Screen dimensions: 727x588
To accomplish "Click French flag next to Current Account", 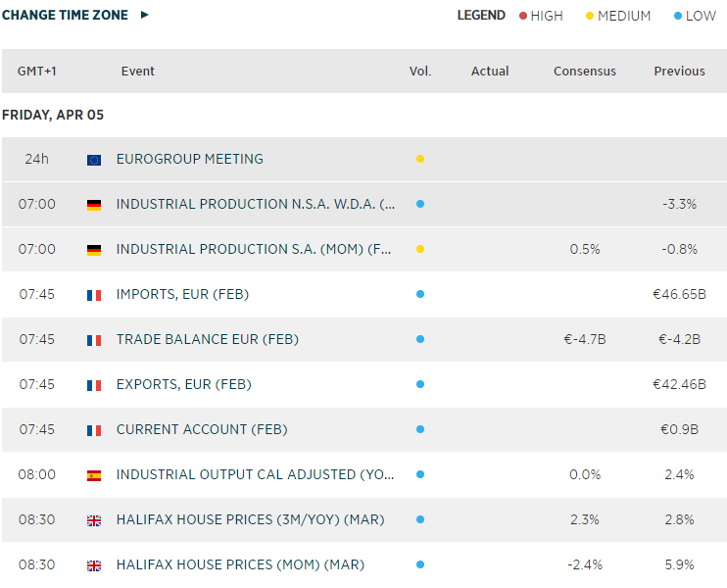I will (94, 430).
